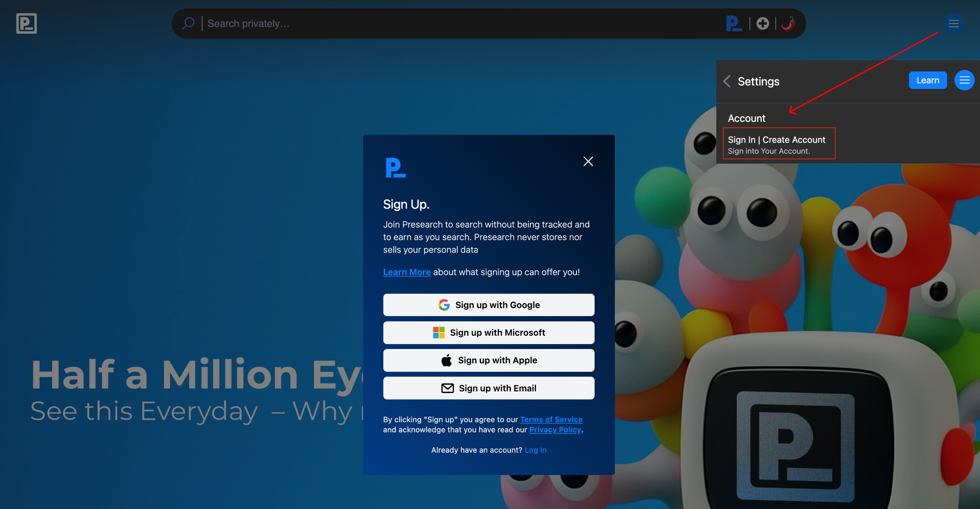
Task: Go back using the Settings panel chevron
Action: pyautogui.click(x=727, y=81)
